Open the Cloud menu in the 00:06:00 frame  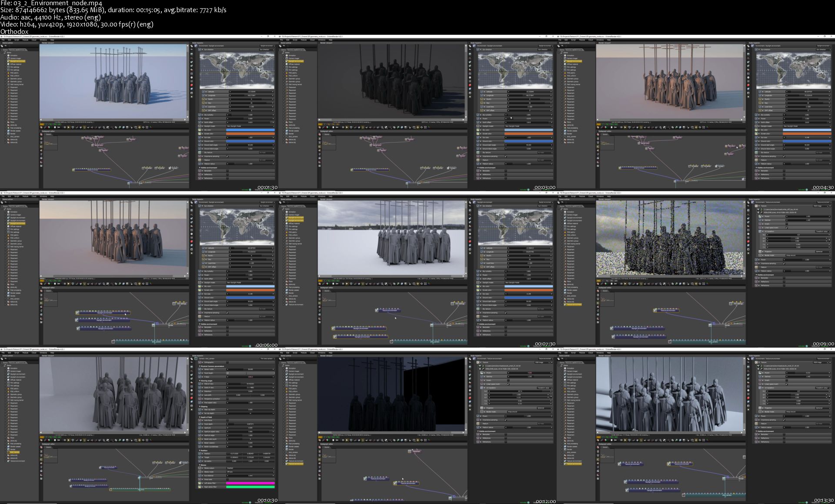(x=34, y=196)
